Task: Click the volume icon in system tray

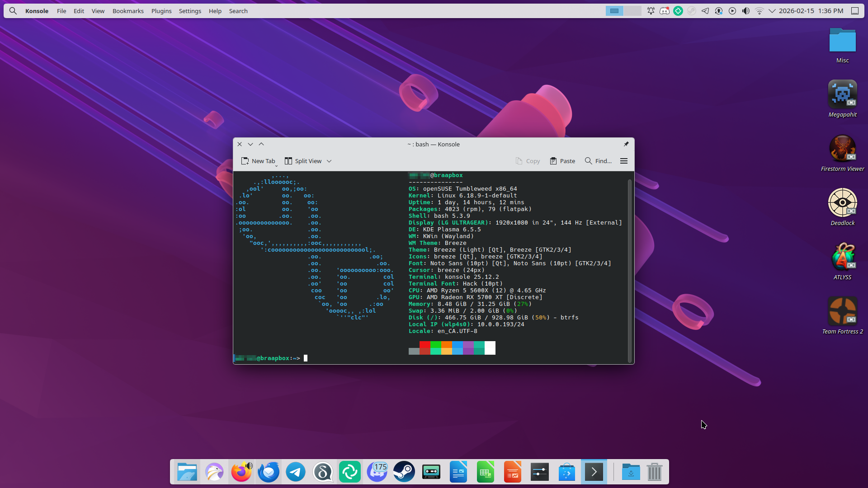Action: 746,11
